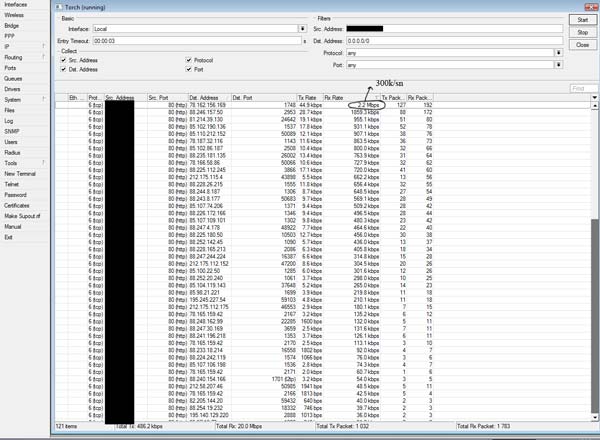Open the Manual menu item

click(x=13, y=227)
